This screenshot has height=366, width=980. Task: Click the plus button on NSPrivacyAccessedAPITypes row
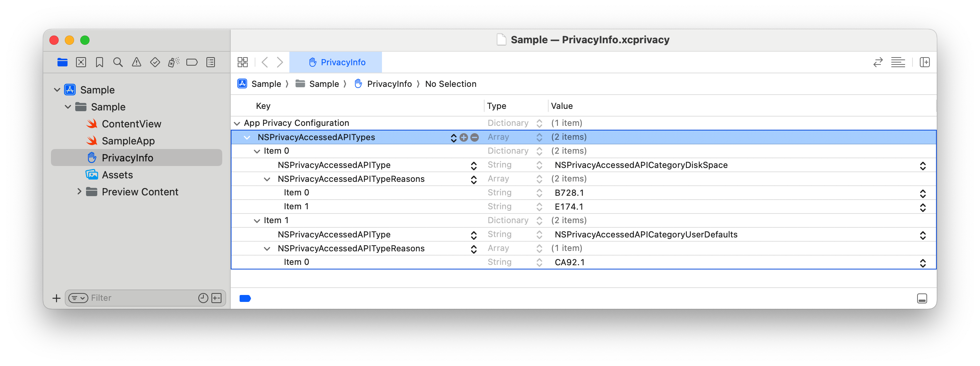(x=464, y=137)
